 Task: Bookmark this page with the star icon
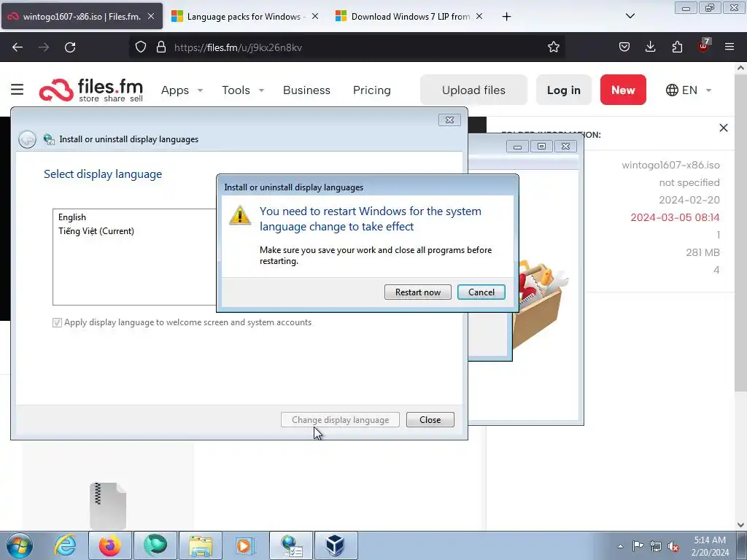[x=553, y=47]
